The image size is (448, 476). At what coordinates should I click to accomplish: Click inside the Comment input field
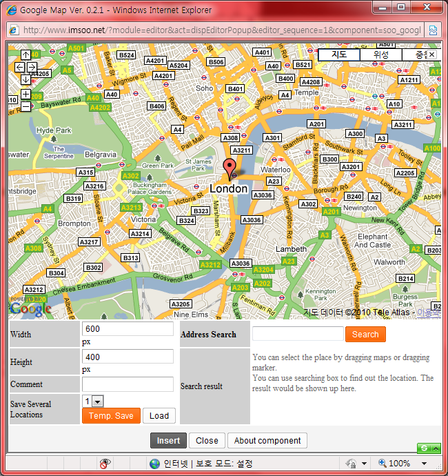[128, 384]
